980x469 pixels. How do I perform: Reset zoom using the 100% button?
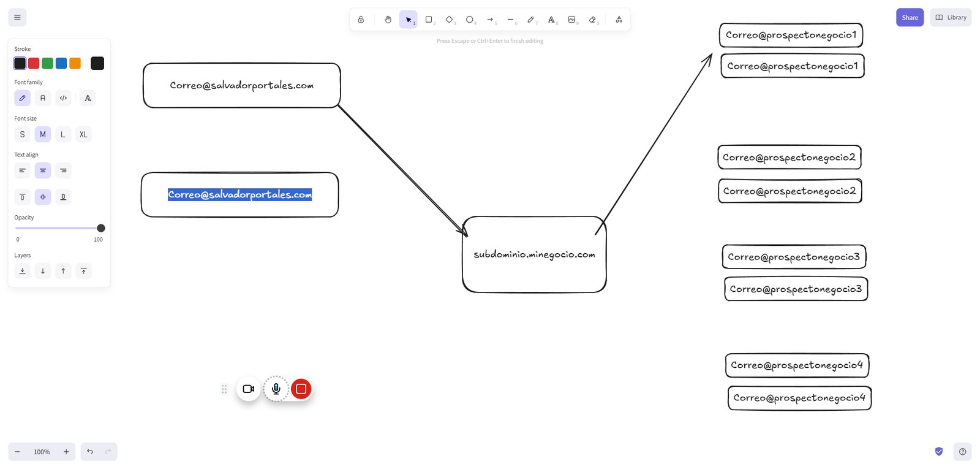click(42, 452)
